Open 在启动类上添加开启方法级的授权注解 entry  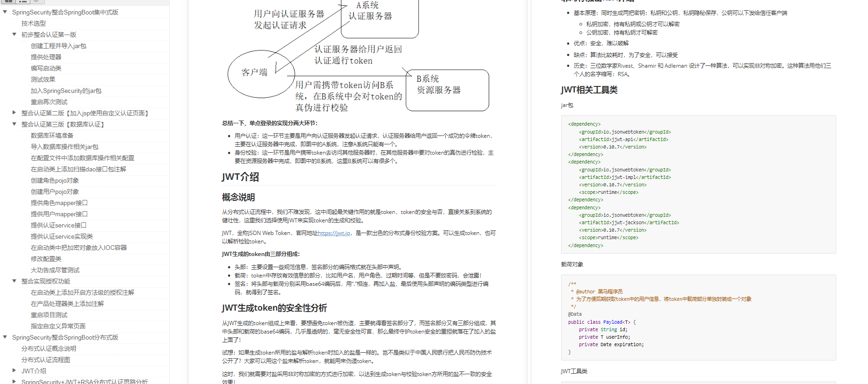coord(82,292)
